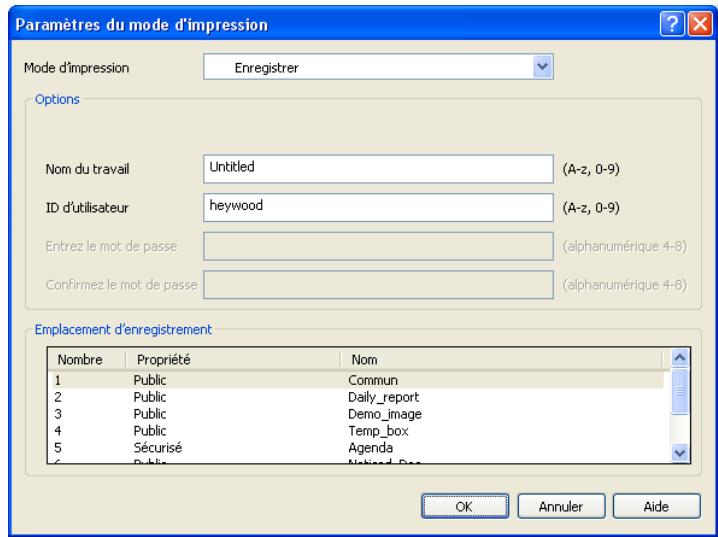This screenshot has width=718, height=537.
Task: Close the Paramètres du mode d'impression dialog
Action: pos(700,24)
